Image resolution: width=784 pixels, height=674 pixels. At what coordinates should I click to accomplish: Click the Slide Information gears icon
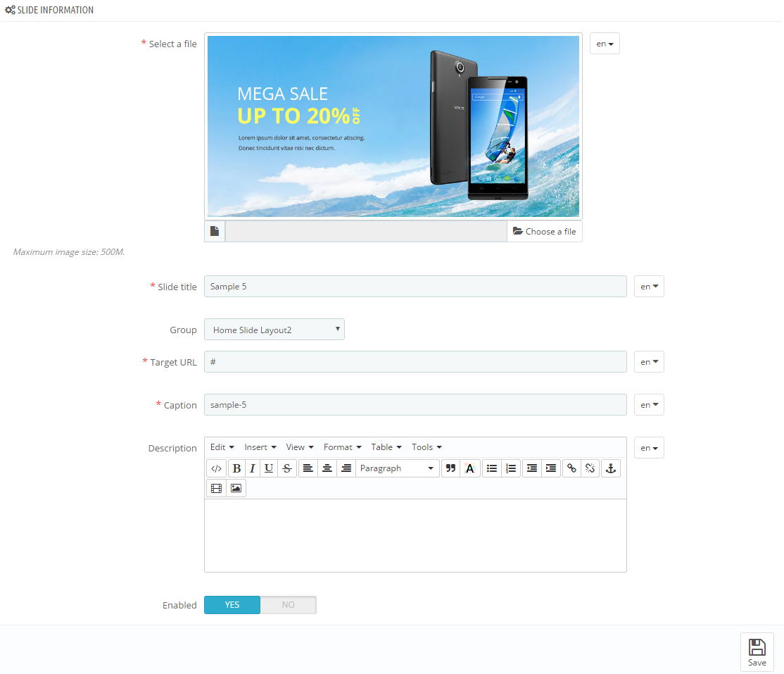(10, 9)
